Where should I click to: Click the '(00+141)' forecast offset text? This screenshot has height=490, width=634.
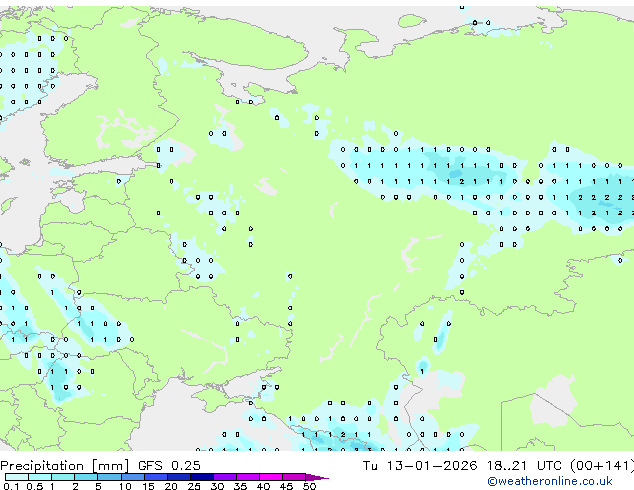click(x=602, y=466)
